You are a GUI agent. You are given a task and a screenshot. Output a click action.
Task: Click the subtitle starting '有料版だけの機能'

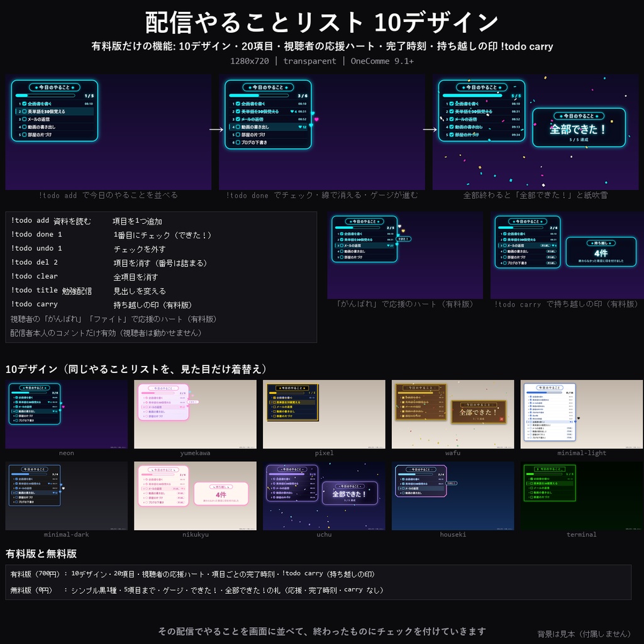(322, 46)
